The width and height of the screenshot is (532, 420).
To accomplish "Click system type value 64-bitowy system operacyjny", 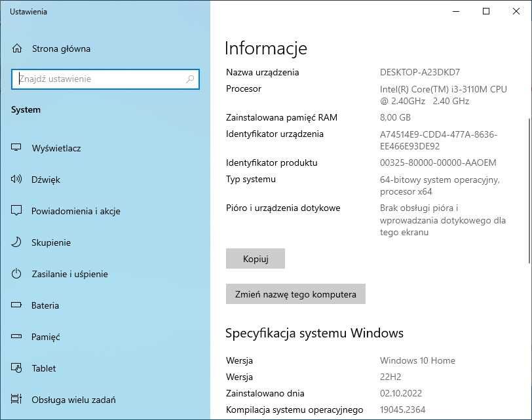I will [440, 185].
